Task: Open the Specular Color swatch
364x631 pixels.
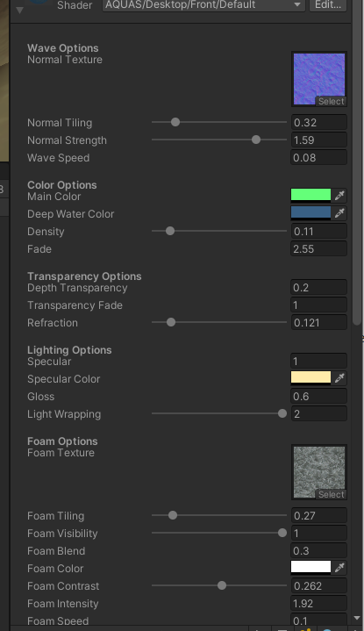Action: pyautogui.click(x=310, y=377)
